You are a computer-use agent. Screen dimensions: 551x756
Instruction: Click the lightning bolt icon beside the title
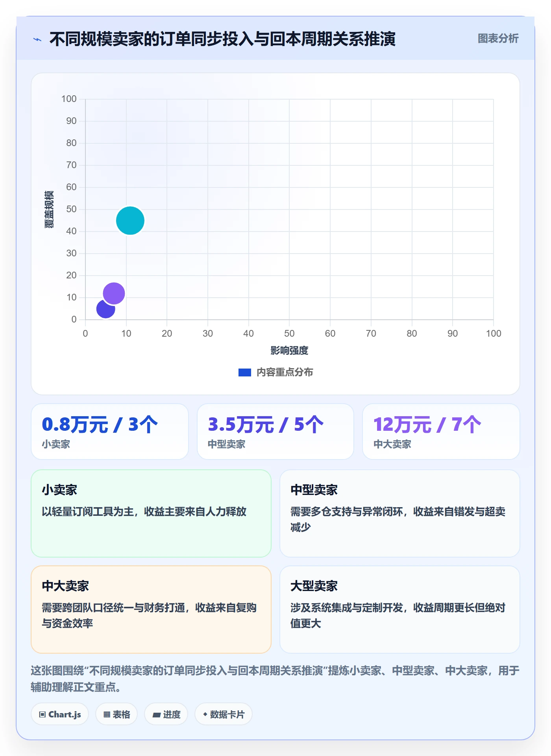pyautogui.click(x=37, y=39)
